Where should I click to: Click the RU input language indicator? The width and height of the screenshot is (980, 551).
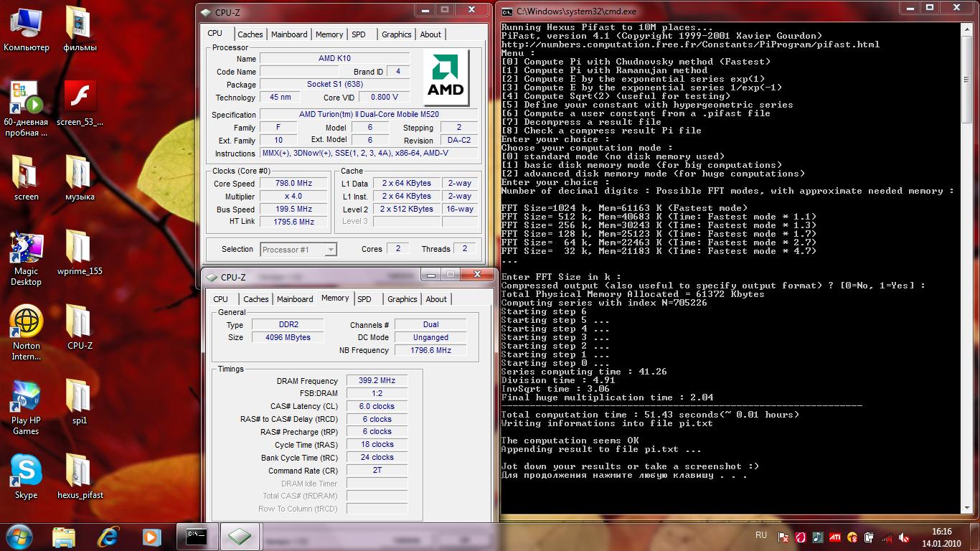click(x=761, y=535)
